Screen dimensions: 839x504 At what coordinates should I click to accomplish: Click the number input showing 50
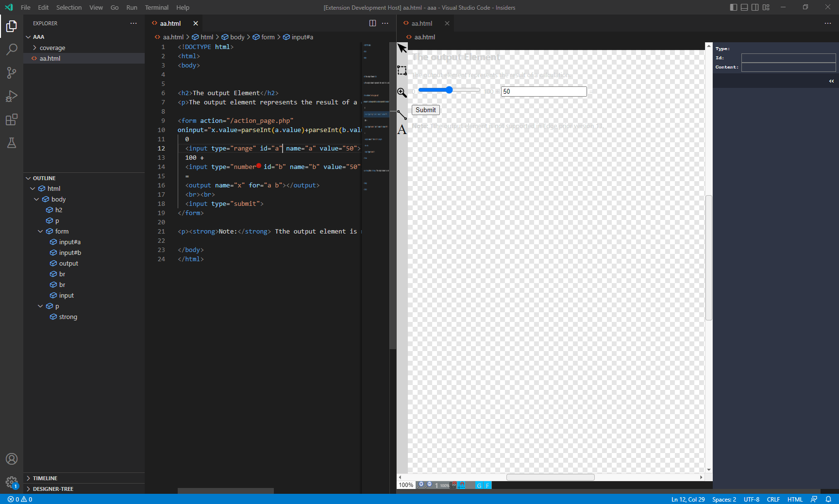click(x=544, y=91)
